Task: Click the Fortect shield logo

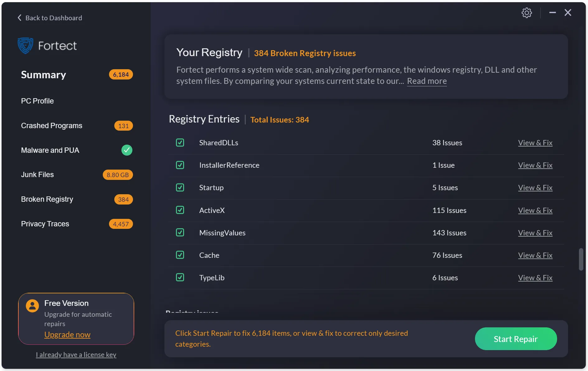Action: pos(25,45)
